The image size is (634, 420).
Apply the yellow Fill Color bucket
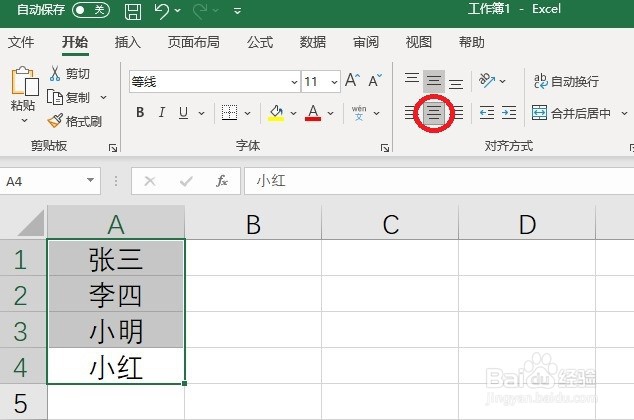(276, 112)
